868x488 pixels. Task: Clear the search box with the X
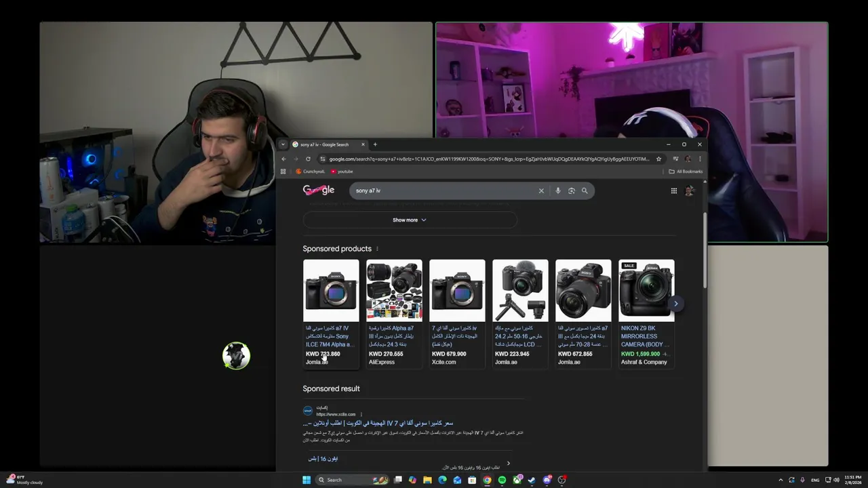541,190
